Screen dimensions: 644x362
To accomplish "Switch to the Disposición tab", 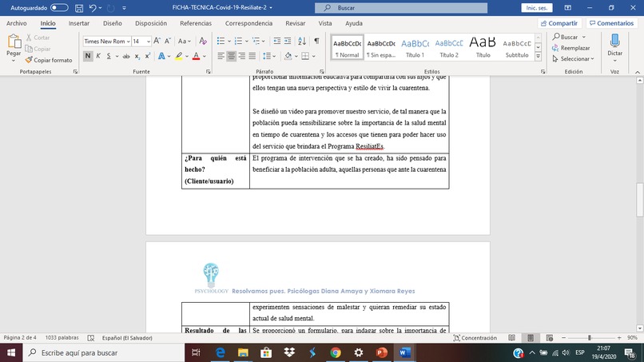I will [151, 23].
